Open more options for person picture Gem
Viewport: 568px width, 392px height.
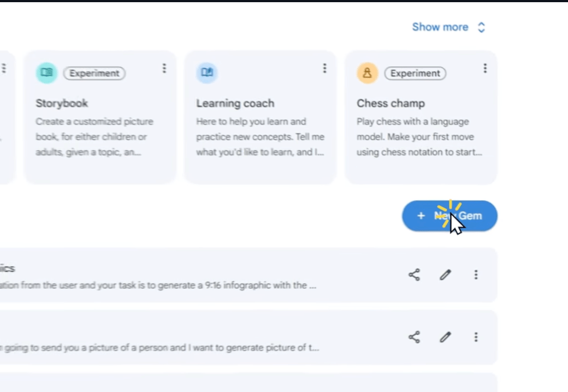point(476,337)
